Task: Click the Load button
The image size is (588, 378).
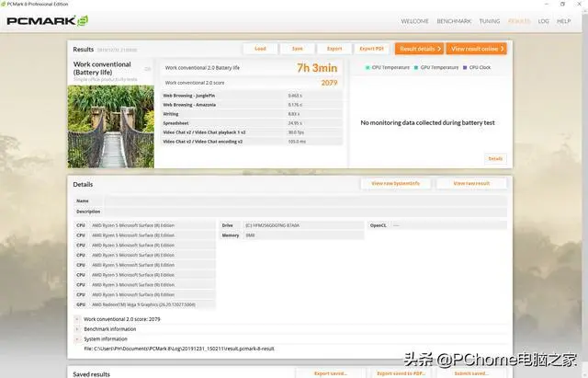Action: pyautogui.click(x=260, y=49)
